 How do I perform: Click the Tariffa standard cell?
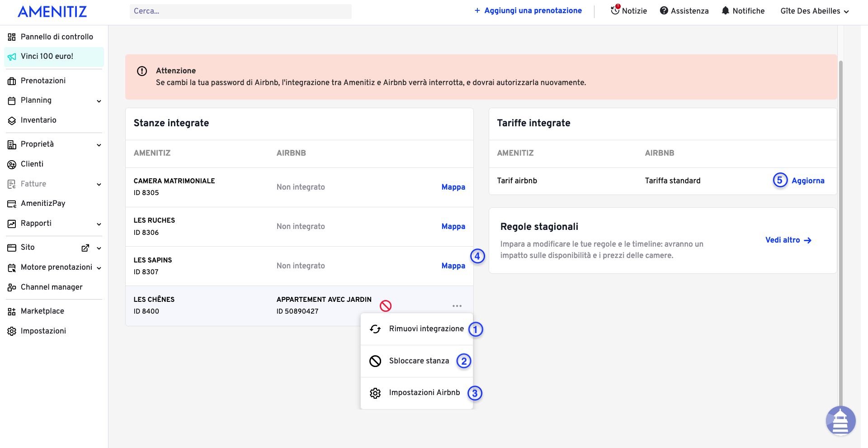pos(673,181)
